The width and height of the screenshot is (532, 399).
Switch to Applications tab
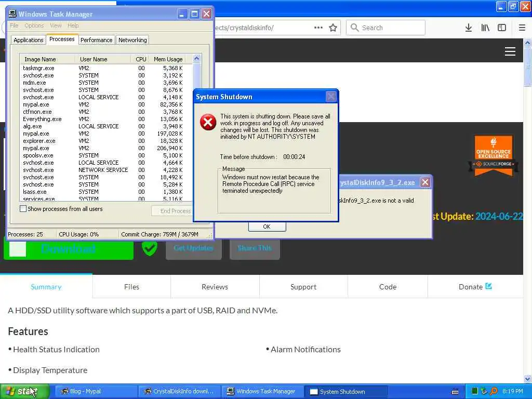pos(29,40)
